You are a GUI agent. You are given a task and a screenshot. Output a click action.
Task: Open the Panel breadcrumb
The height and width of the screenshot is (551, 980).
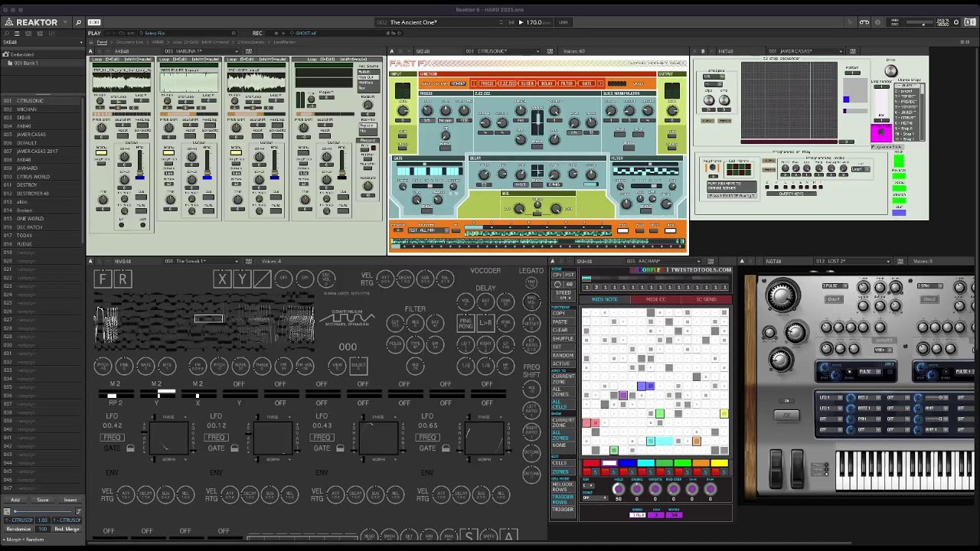pyautogui.click(x=102, y=42)
